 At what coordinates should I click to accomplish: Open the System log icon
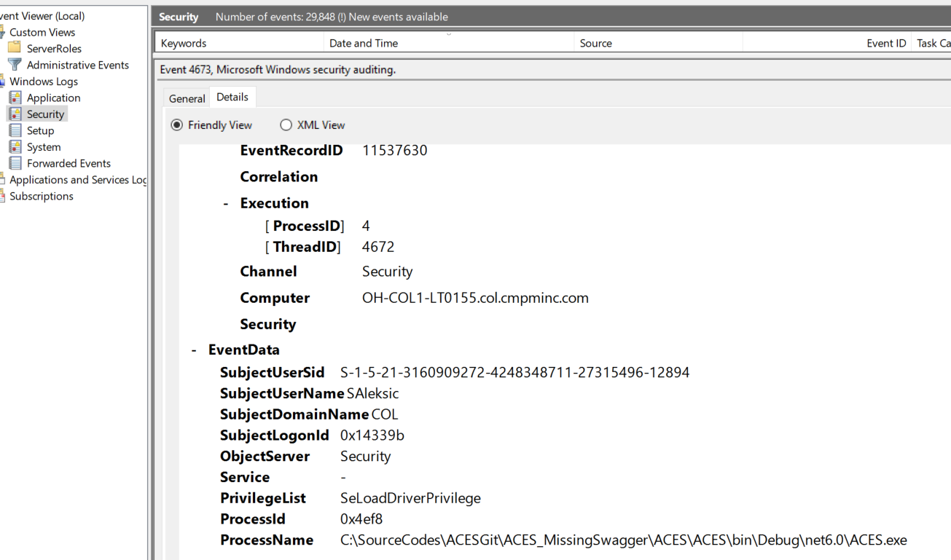coord(16,146)
